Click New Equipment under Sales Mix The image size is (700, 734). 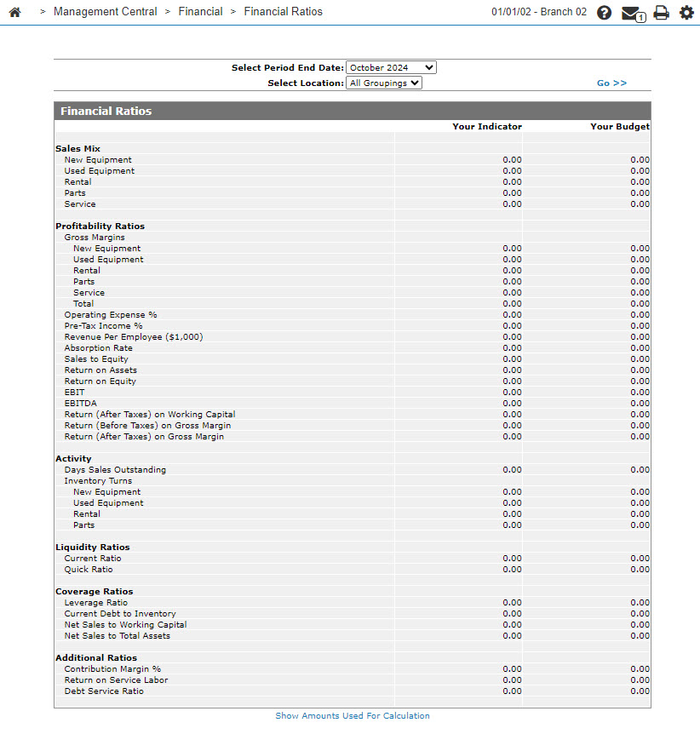pos(98,159)
